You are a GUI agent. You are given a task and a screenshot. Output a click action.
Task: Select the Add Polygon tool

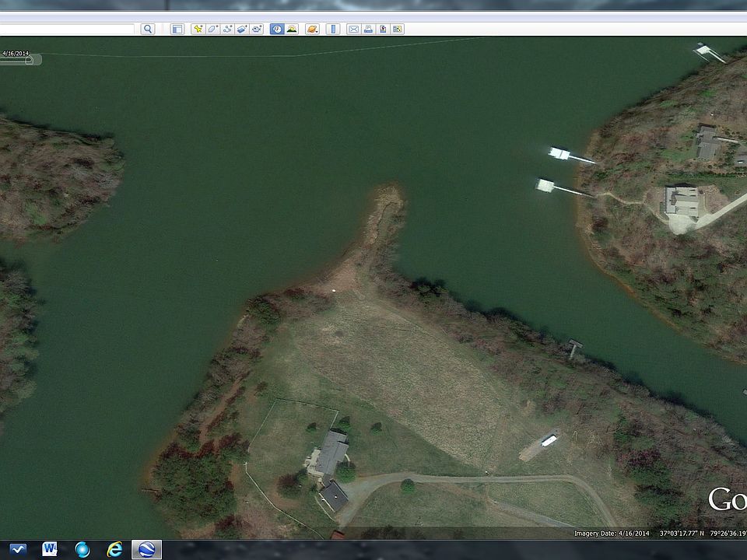[213, 29]
